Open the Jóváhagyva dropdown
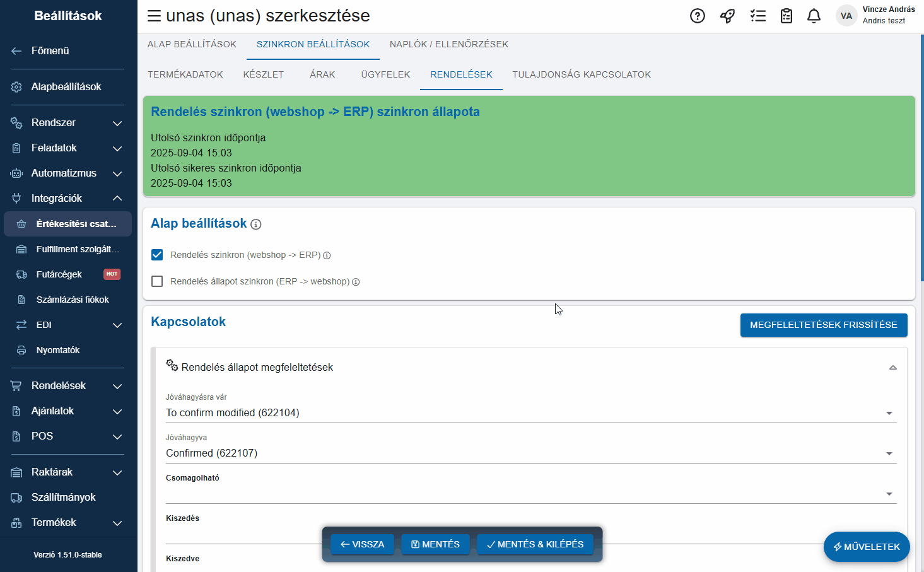 pos(530,453)
